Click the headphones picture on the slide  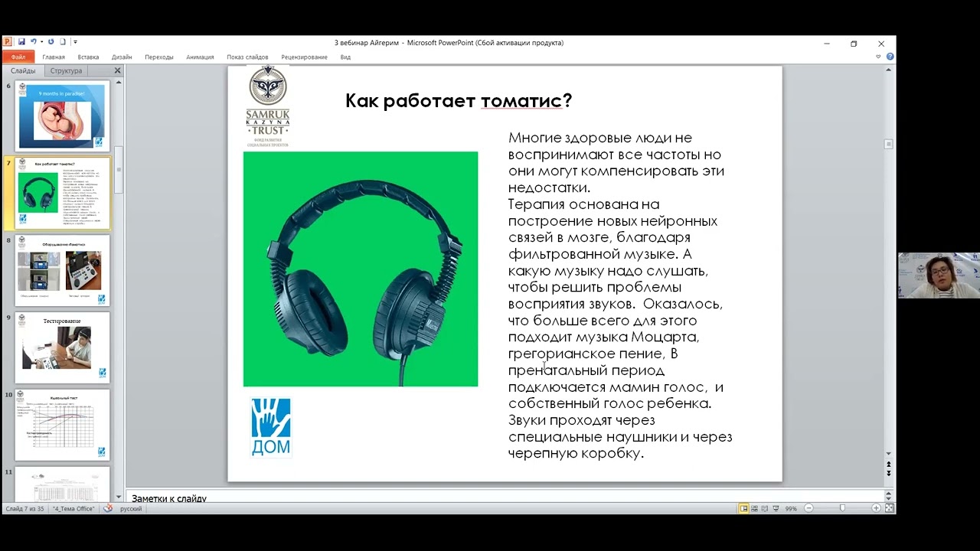[361, 269]
